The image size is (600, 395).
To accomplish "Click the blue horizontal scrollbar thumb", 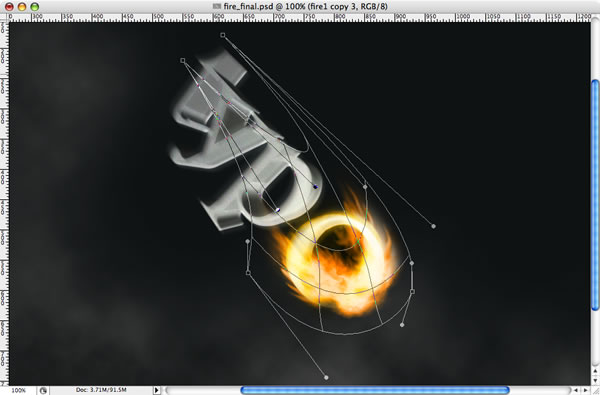I will tap(375, 390).
